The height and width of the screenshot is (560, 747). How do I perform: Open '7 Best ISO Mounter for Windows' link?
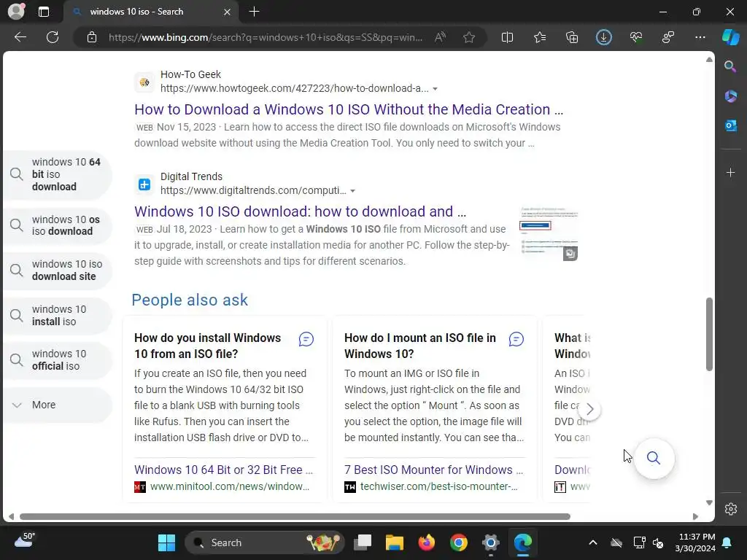[433, 470]
